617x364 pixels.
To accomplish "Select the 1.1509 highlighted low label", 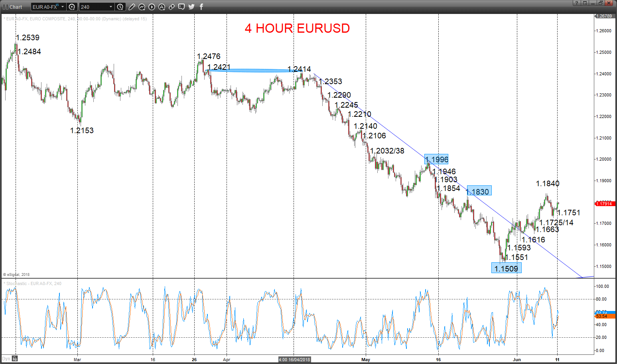I will pyautogui.click(x=506, y=268).
